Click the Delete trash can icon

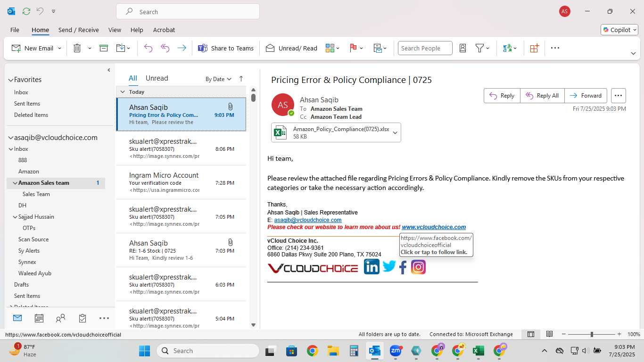pos(77,48)
